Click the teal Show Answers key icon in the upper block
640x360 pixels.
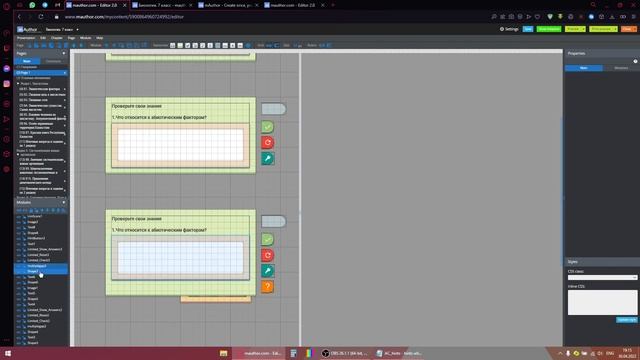coord(267,158)
